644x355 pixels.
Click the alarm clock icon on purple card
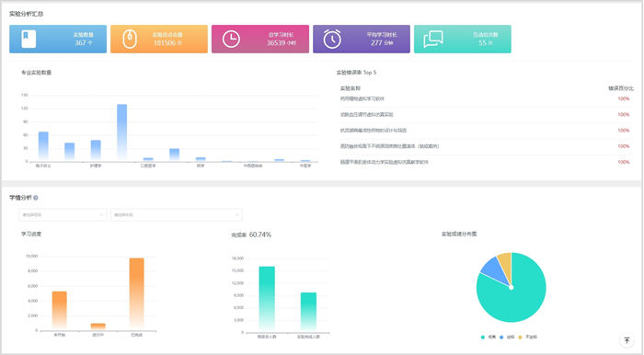tap(332, 39)
